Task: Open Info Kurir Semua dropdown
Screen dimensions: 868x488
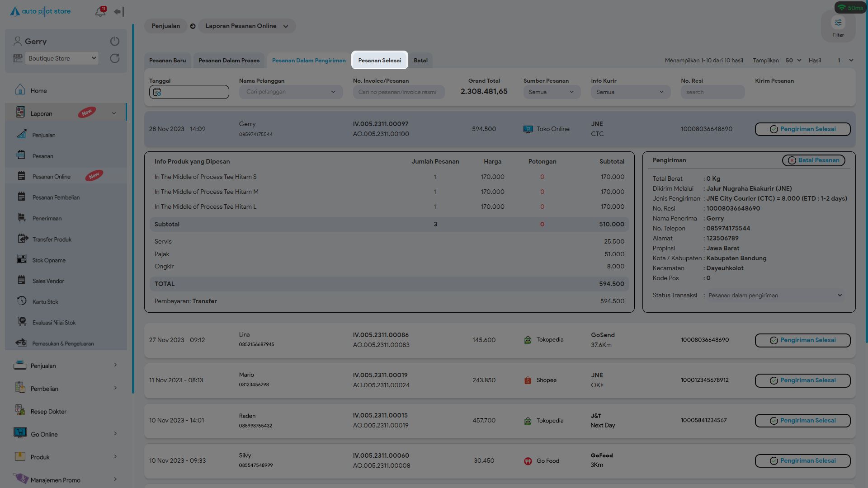Action: pyautogui.click(x=630, y=92)
